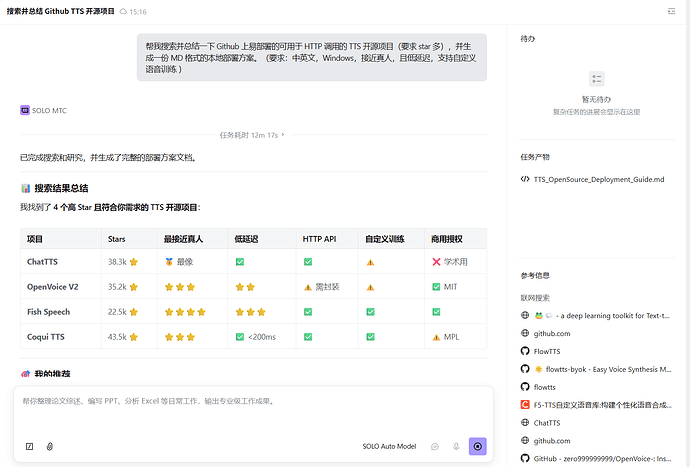Click the 38.3k stars value
Image resolution: width=690 pixels, height=467 pixels.
click(117, 262)
